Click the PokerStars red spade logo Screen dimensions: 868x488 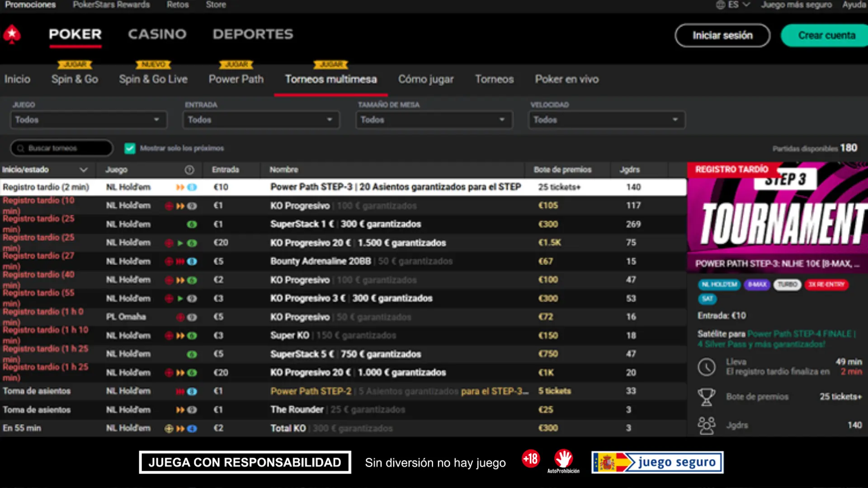coord(12,34)
